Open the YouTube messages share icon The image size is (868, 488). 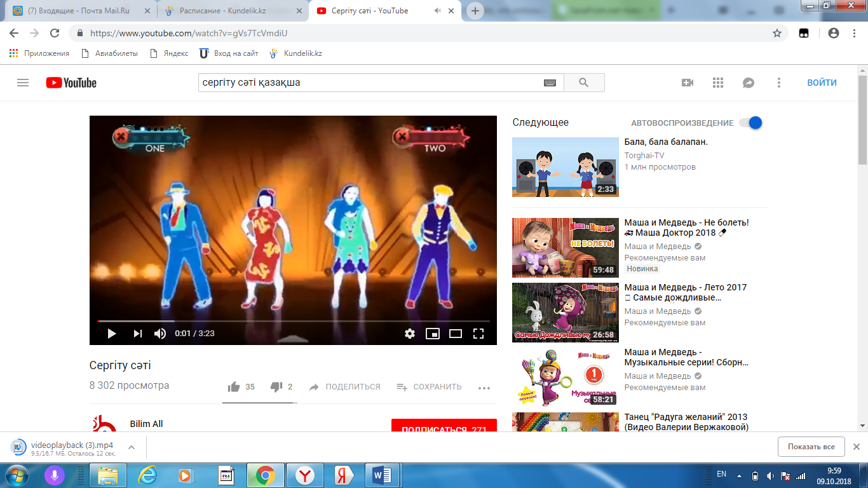coord(749,83)
